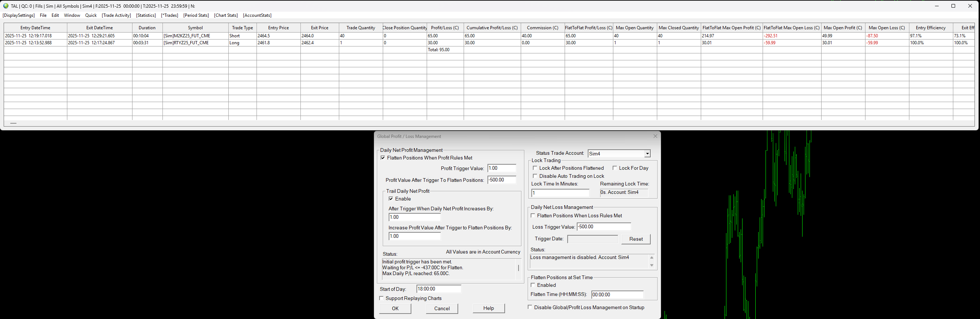Click the Increase Profit Value After Trigger field
The image size is (980, 319).
coord(415,236)
